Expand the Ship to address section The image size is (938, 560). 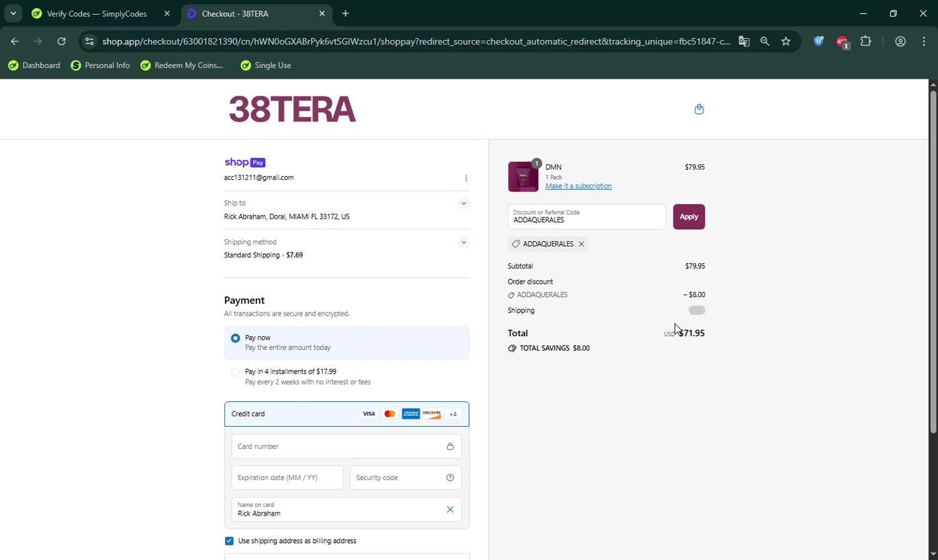click(x=463, y=203)
